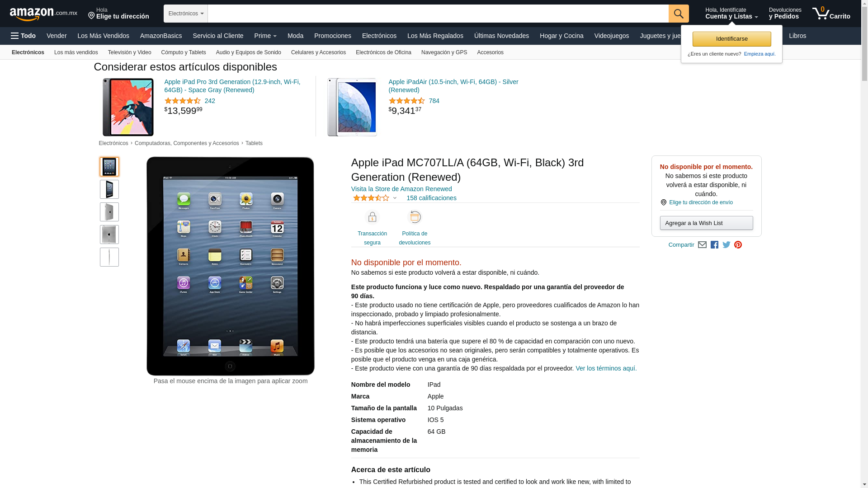
Task: Share product on Pinterest
Action: pyautogui.click(x=738, y=245)
